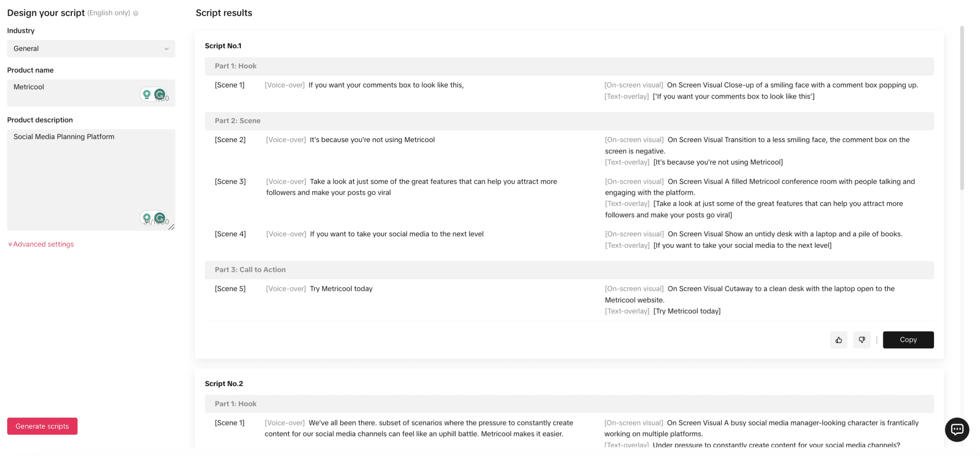Image resolution: width=980 pixels, height=456 pixels.
Task: Like Script No.1 with thumbs up
Action: [838, 340]
